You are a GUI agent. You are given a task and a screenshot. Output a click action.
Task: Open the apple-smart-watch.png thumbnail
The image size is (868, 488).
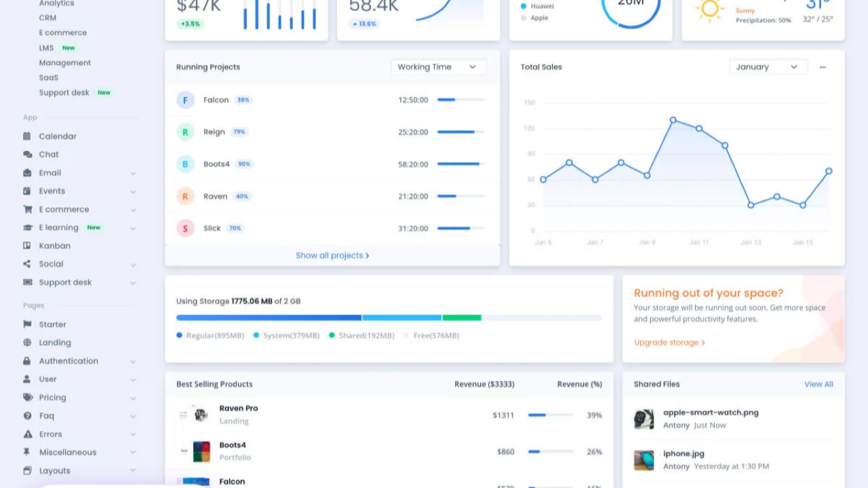coord(644,419)
